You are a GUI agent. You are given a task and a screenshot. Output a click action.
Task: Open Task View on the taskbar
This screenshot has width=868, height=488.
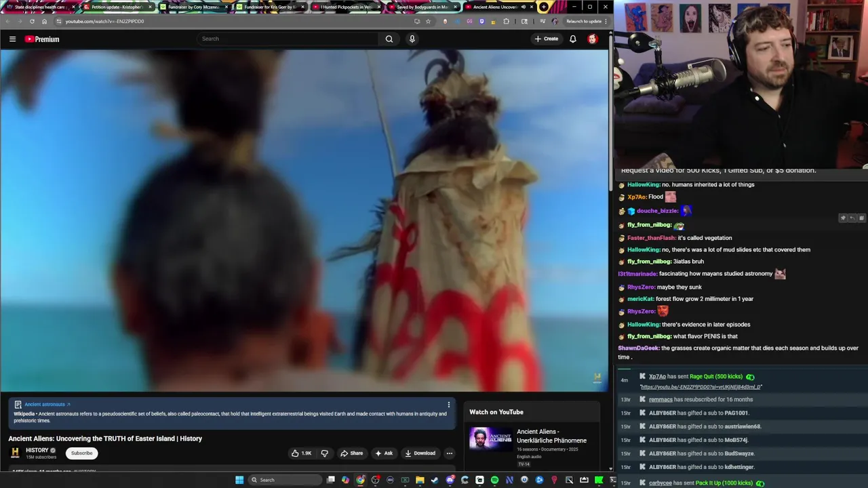[x=331, y=480]
